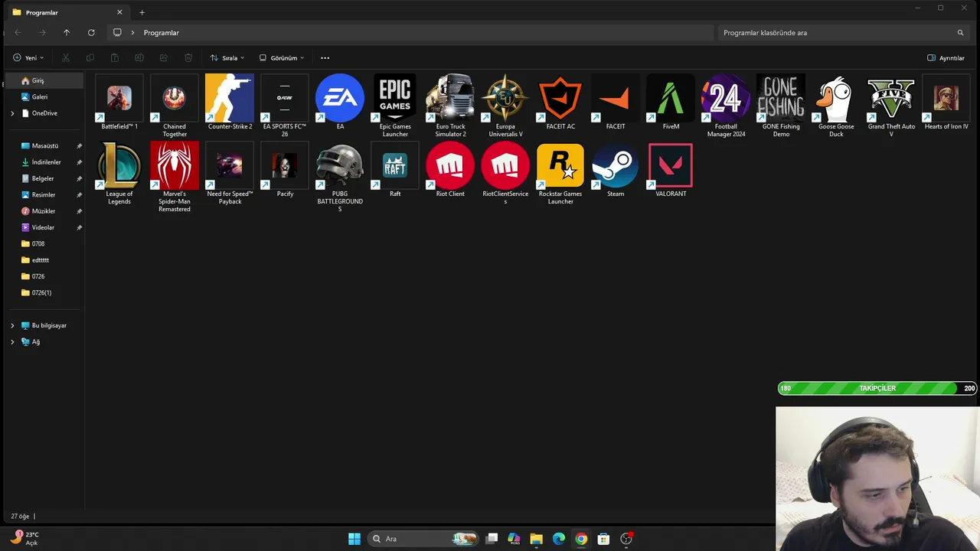Go to the Masaüstü folder
The height and width of the screenshot is (551, 980).
click(x=44, y=146)
